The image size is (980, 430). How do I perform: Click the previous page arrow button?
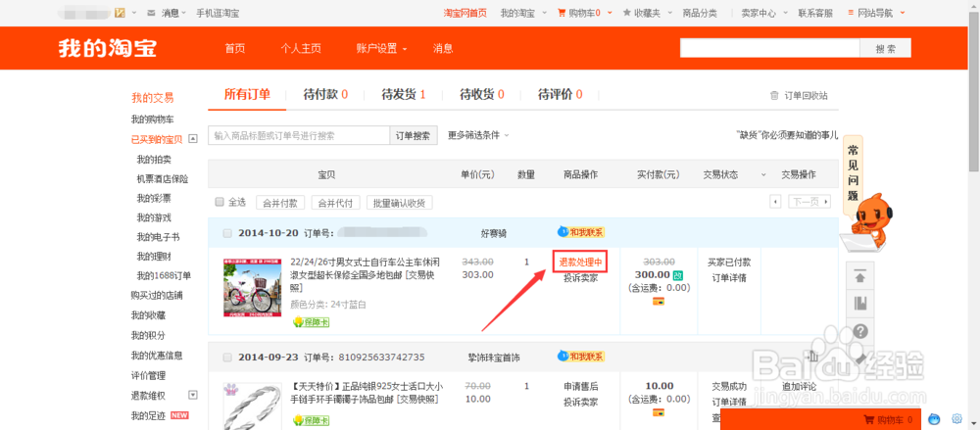(x=775, y=202)
